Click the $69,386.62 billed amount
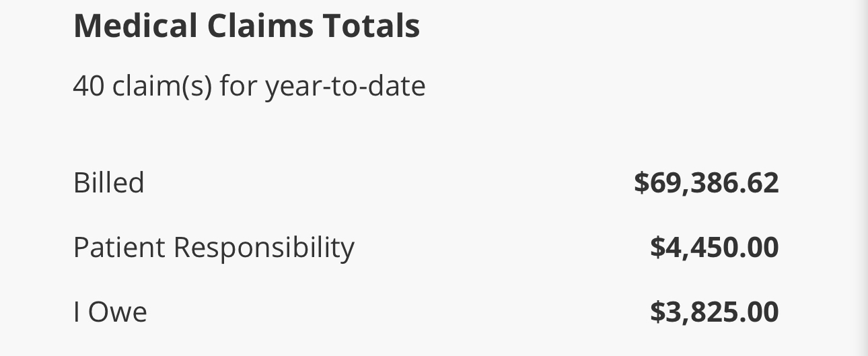The image size is (868, 356). tap(706, 183)
